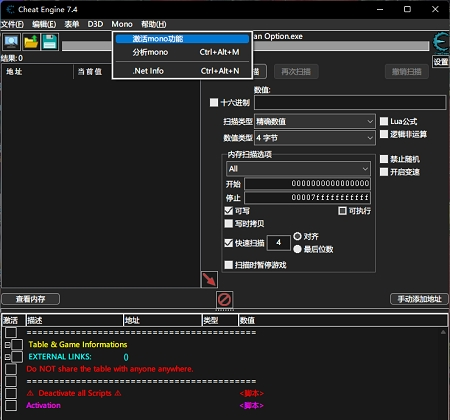The height and width of the screenshot is (420, 451).
Task: Select 分析mono menu entry
Action: coord(182,52)
